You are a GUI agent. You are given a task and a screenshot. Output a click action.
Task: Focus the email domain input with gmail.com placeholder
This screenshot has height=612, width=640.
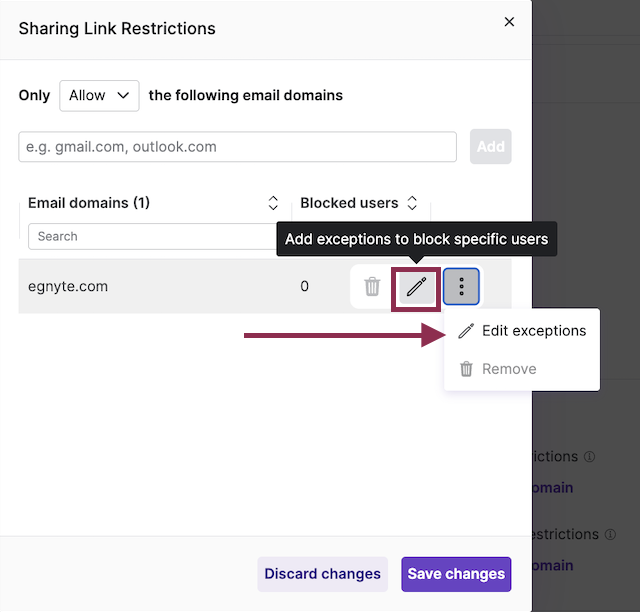(238, 147)
